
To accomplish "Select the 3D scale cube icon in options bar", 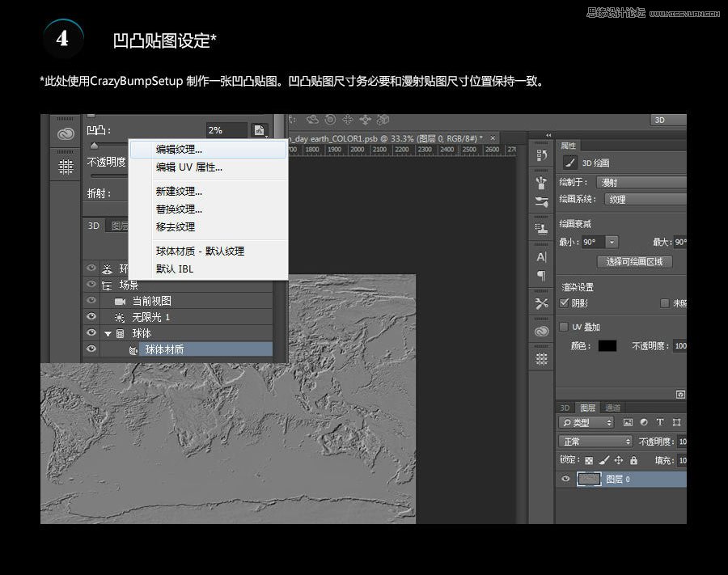I will pos(383,120).
